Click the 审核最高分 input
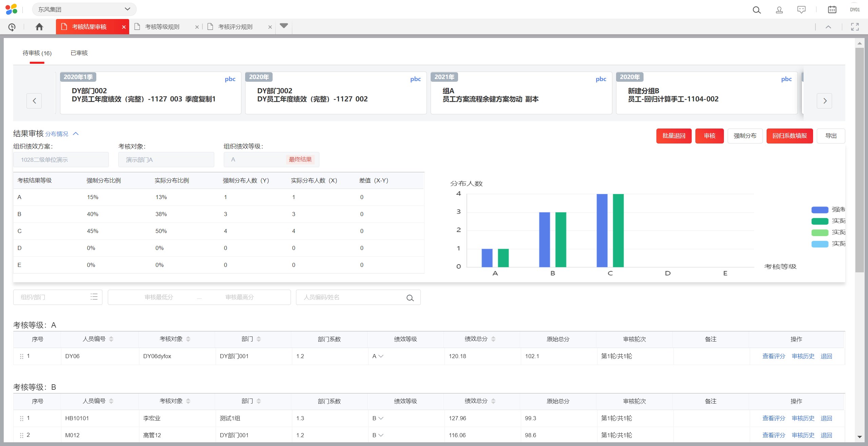The image size is (868, 446). (x=239, y=297)
